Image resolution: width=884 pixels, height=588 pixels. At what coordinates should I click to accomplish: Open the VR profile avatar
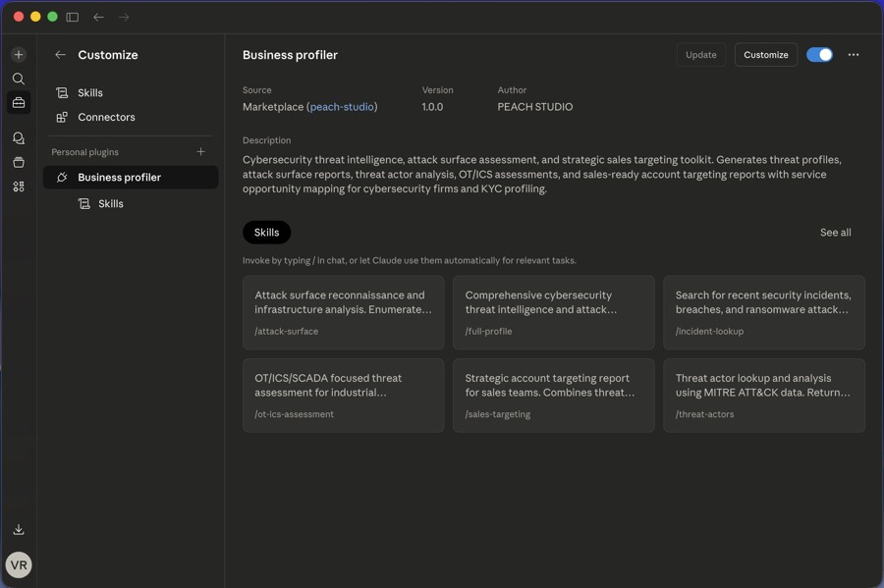(x=18, y=564)
